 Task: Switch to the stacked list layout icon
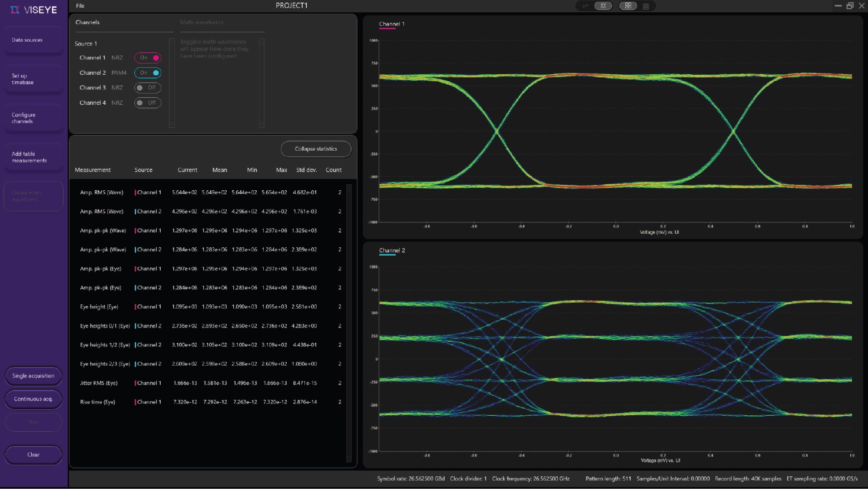click(x=646, y=6)
